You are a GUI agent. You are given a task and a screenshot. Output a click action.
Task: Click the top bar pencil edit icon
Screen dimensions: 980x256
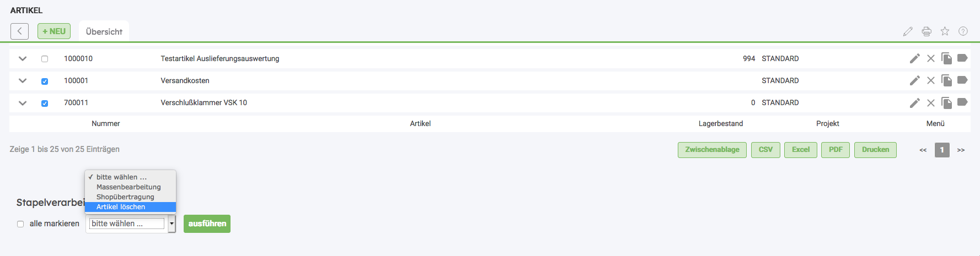click(908, 31)
